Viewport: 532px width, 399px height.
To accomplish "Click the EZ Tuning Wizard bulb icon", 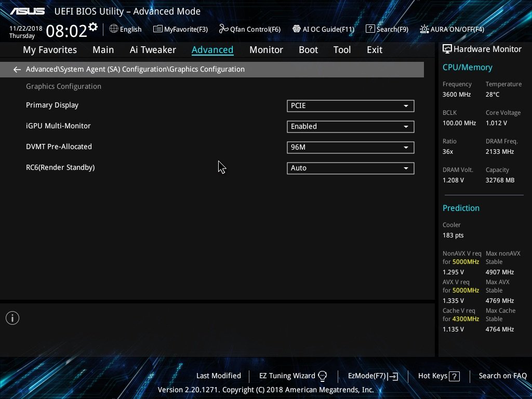I will click(x=322, y=376).
